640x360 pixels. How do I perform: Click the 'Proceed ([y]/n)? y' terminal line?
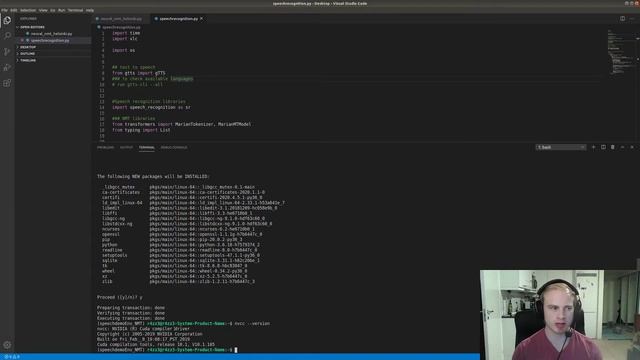(120, 298)
